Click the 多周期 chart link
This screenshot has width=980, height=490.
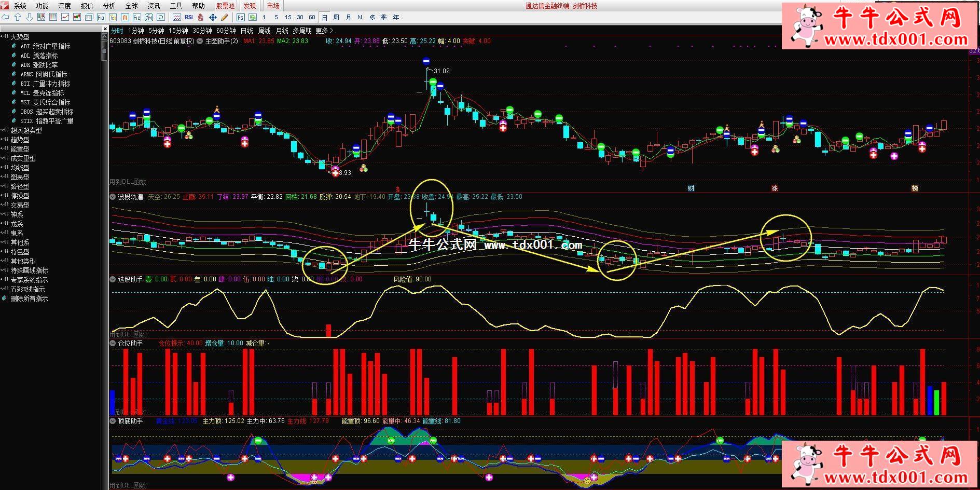pos(302,31)
